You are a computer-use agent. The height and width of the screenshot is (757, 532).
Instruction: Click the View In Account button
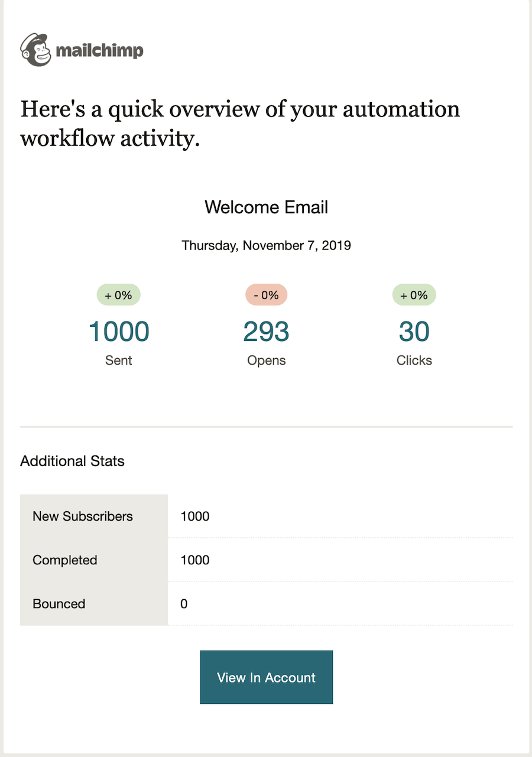pos(266,677)
